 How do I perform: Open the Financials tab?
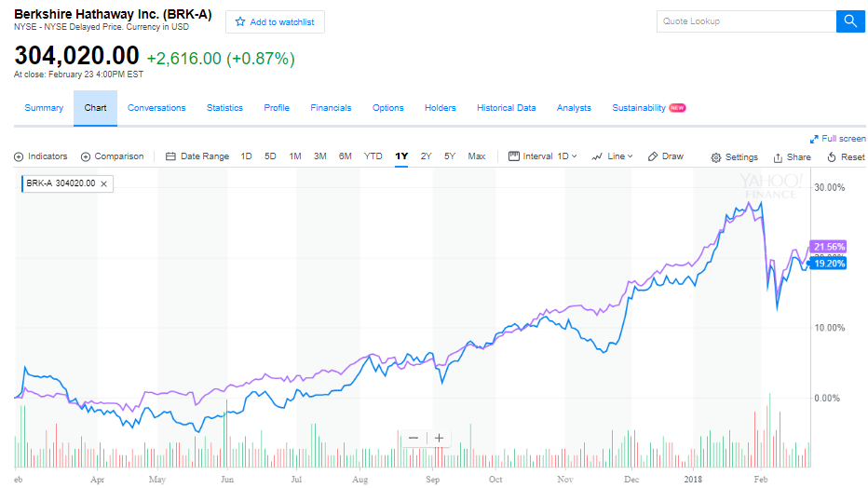[x=331, y=108]
